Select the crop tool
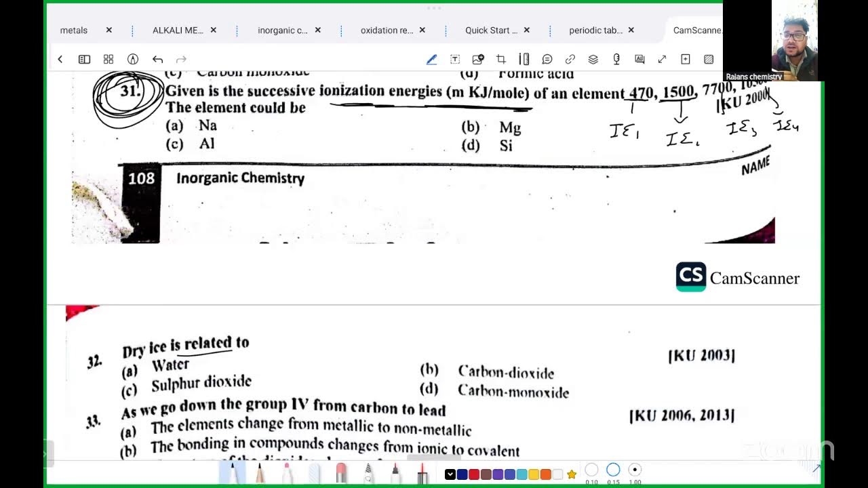868x488 pixels. click(x=501, y=59)
